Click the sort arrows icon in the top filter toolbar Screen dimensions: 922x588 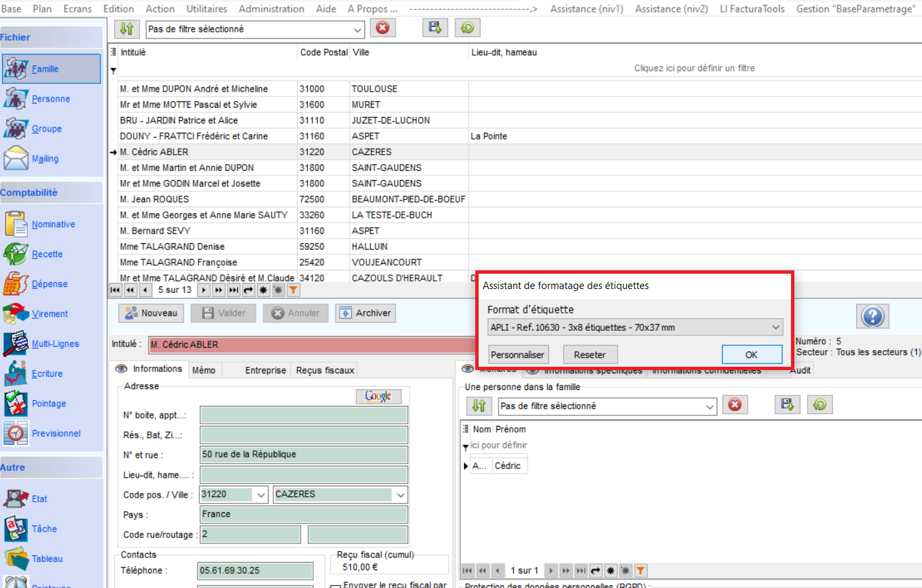point(126,29)
